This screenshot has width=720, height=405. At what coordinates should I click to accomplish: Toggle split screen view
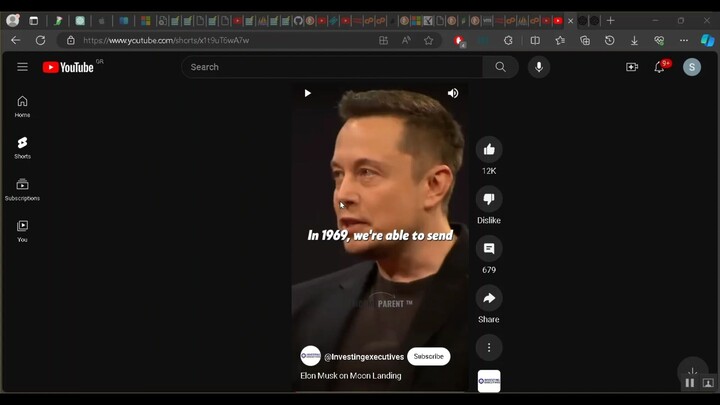(x=535, y=40)
